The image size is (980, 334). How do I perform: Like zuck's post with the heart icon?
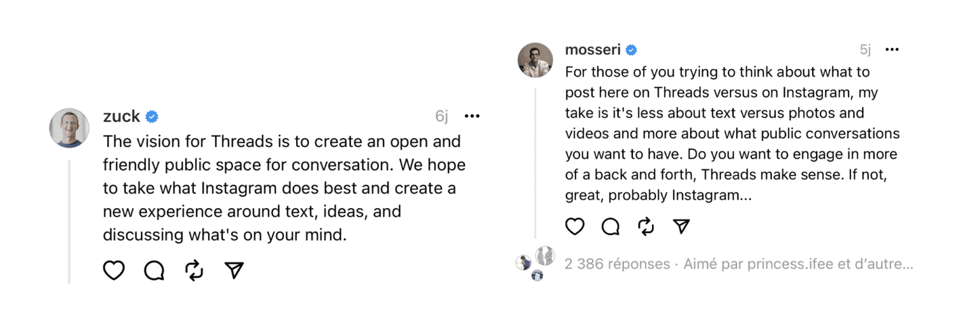click(x=114, y=271)
